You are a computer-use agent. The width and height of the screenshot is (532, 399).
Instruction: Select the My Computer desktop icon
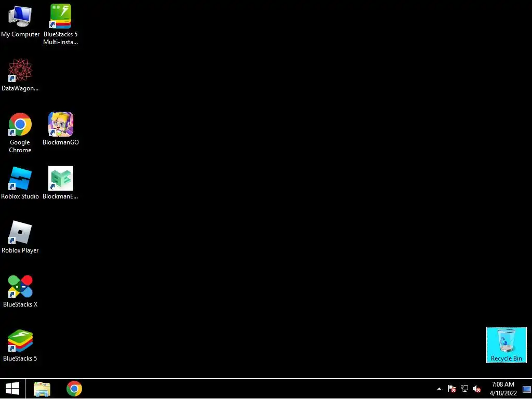[x=20, y=21]
